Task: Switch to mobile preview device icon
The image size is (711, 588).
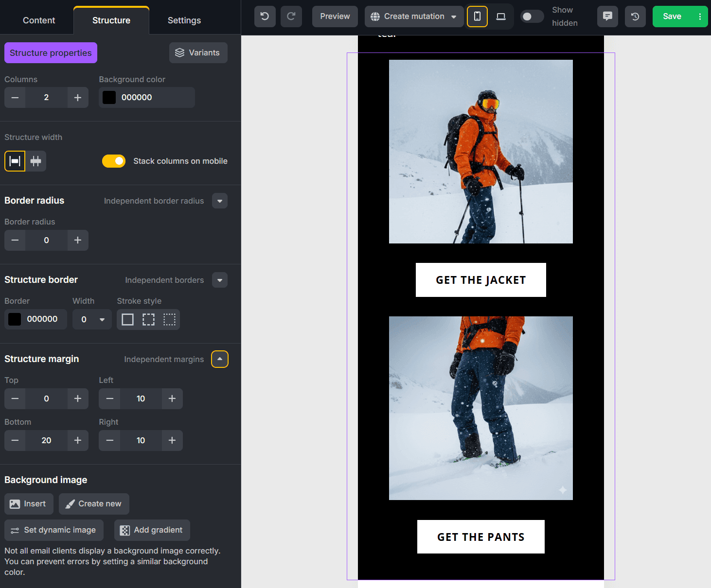Action: click(x=477, y=17)
